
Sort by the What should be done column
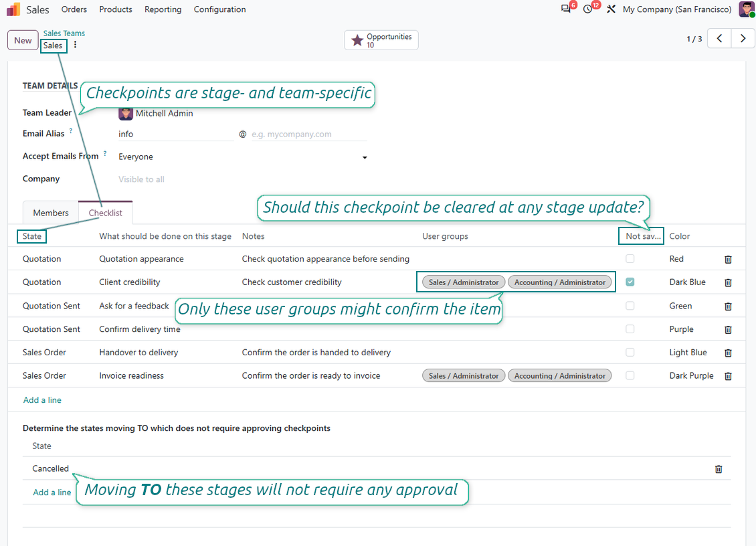(165, 236)
